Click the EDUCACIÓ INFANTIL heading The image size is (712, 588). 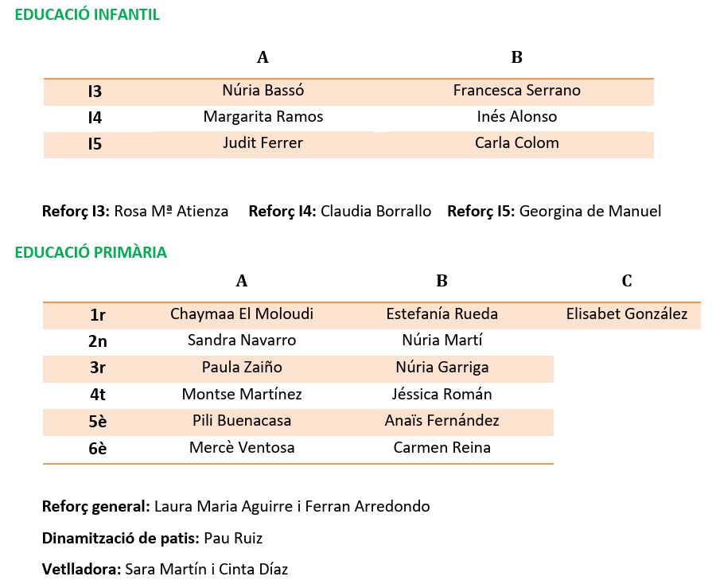(88, 14)
